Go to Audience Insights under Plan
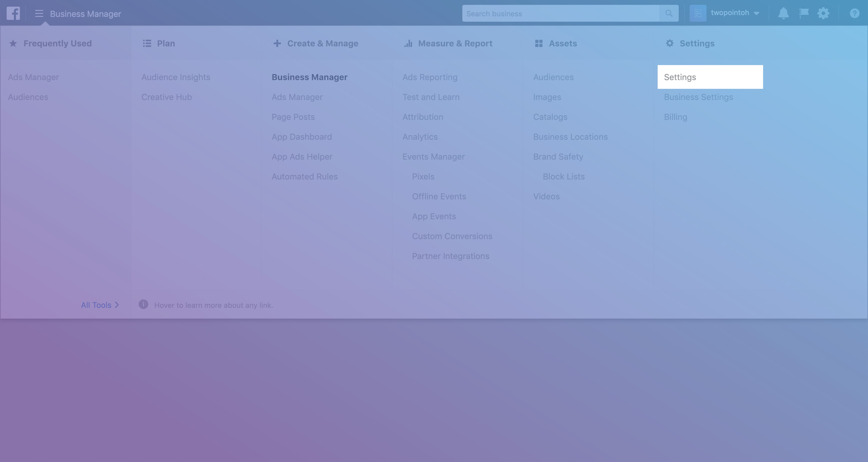 [x=175, y=77]
